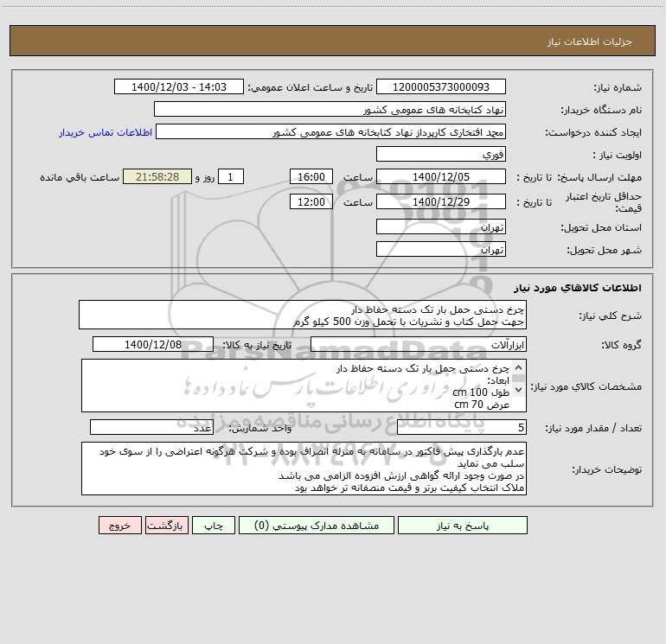Click the خروج exit button
The height and width of the screenshot is (644, 666).
click(x=119, y=526)
